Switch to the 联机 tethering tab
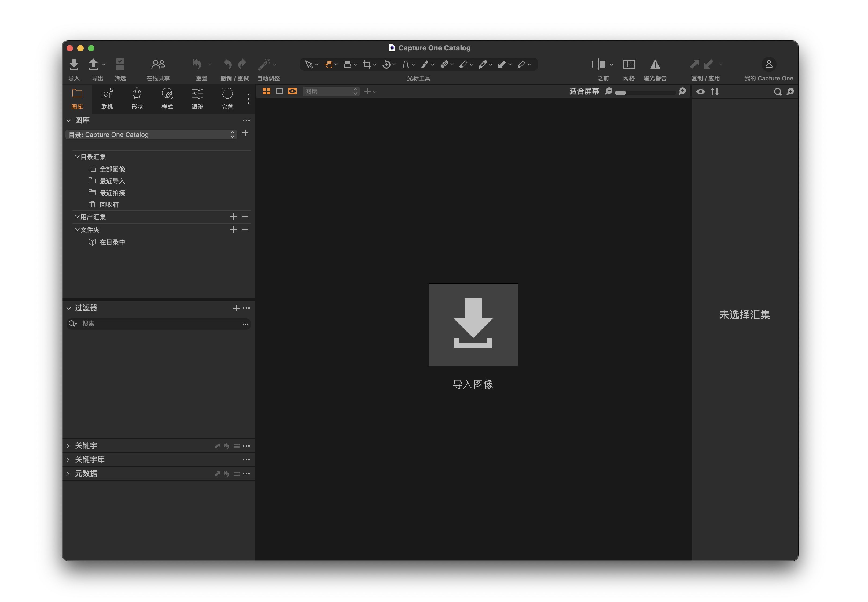This screenshot has height=602, width=868. pos(107,98)
